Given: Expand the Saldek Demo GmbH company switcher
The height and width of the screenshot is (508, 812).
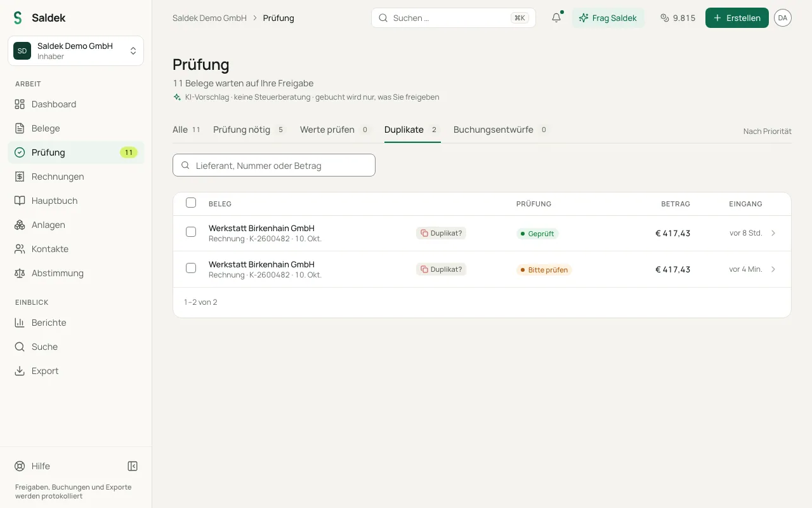Looking at the screenshot, I should [x=76, y=51].
